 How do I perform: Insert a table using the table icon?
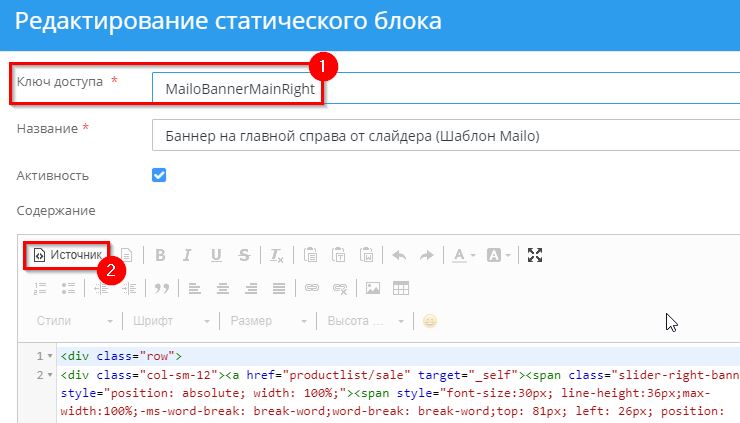pyautogui.click(x=401, y=288)
